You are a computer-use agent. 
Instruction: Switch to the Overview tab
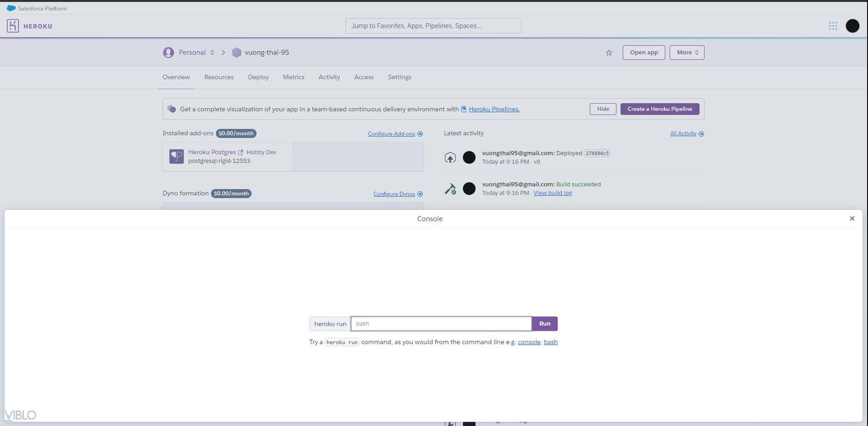[176, 77]
